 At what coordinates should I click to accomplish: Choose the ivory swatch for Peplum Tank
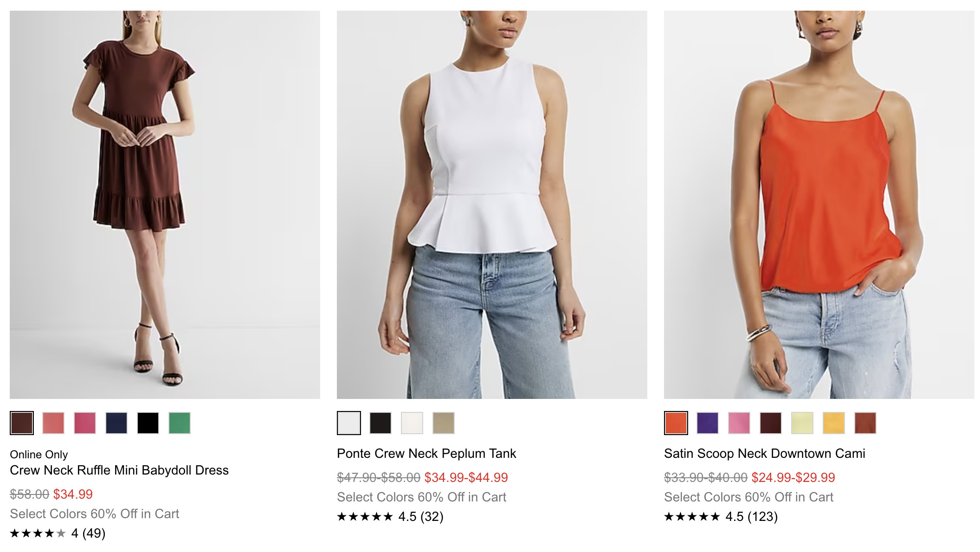tap(412, 423)
